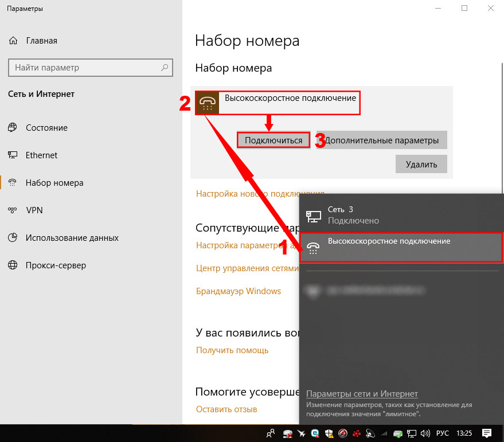Screen dimensions: 504x442
Task: Select Сеть 3 in network flyout
Action: tap(401, 216)
